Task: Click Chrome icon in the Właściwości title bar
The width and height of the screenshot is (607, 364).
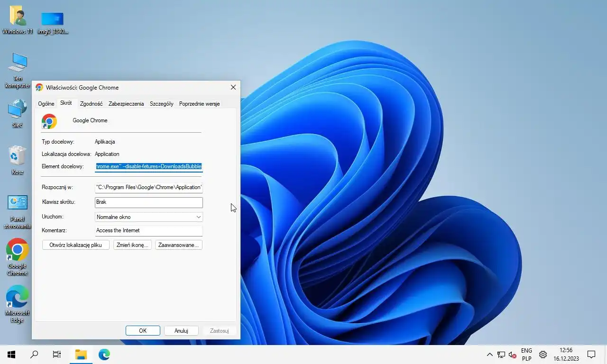Action: 39,88
